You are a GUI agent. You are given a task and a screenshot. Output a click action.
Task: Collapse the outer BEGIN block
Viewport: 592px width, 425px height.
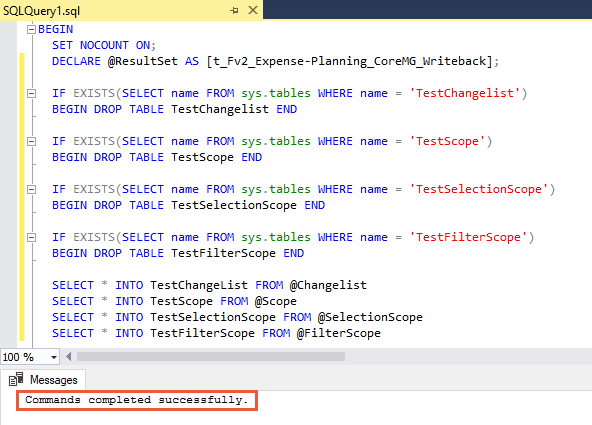pos(31,29)
